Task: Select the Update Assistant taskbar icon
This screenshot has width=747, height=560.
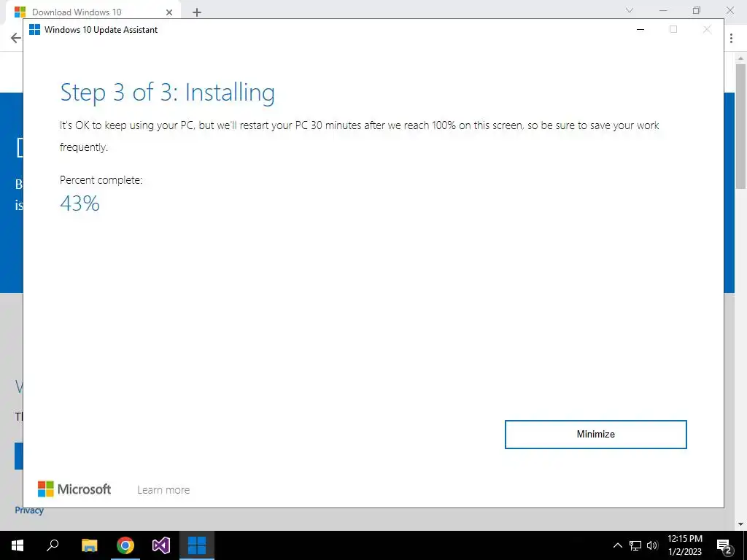Action: [197, 545]
